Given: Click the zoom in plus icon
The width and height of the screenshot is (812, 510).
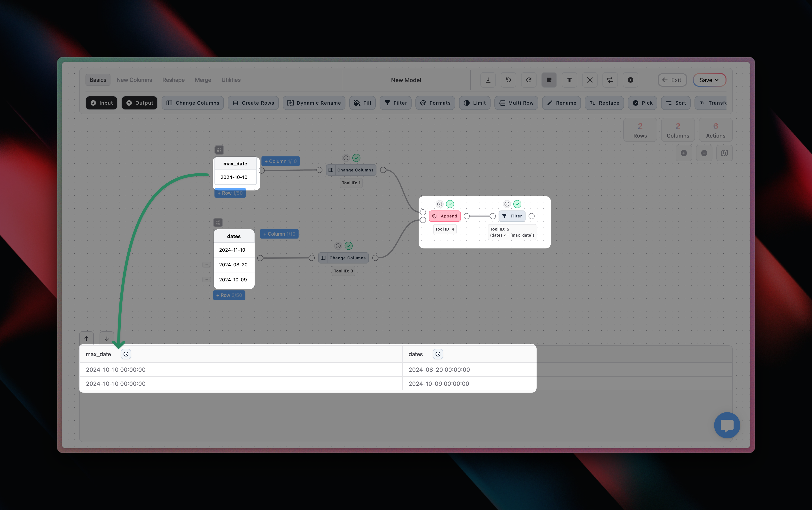Looking at the screenshot, I should click(x=684, y=153).
